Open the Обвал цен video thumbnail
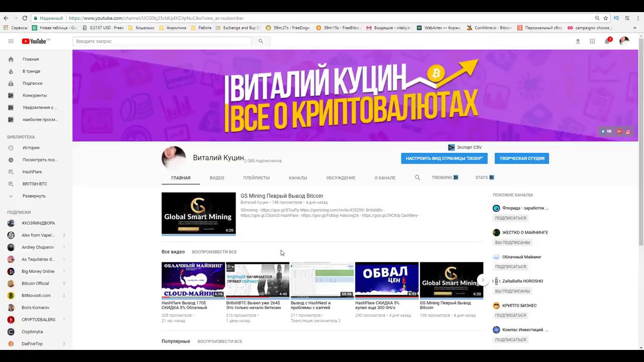Image resolution: width=644 pixels, height=362 pixels. (387, 280)
